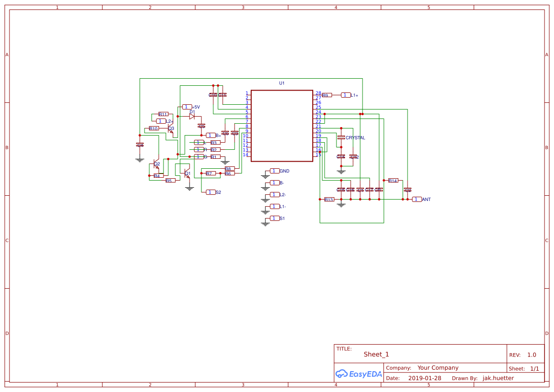This screenshot has height=392, width=554.
Task: Click the jak.huetter author name
Action: click(x=498, y=378)
